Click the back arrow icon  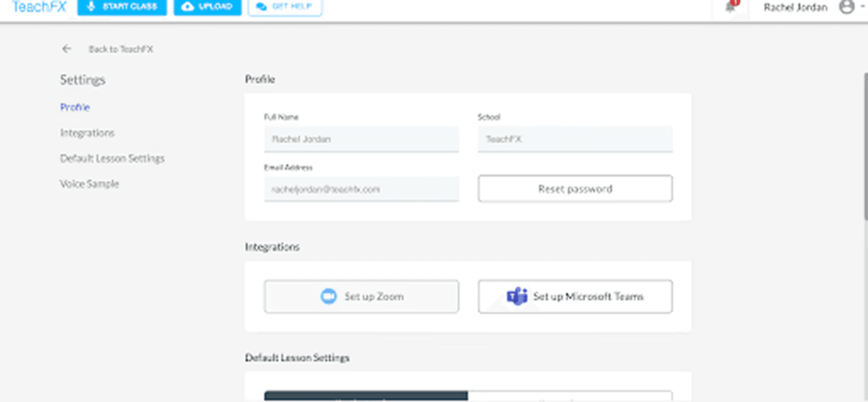(67, 49)
